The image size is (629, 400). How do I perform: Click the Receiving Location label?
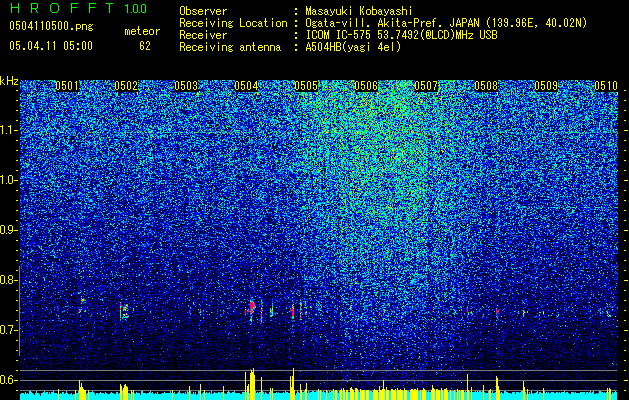pyautogui.click(x=233, y=23)
